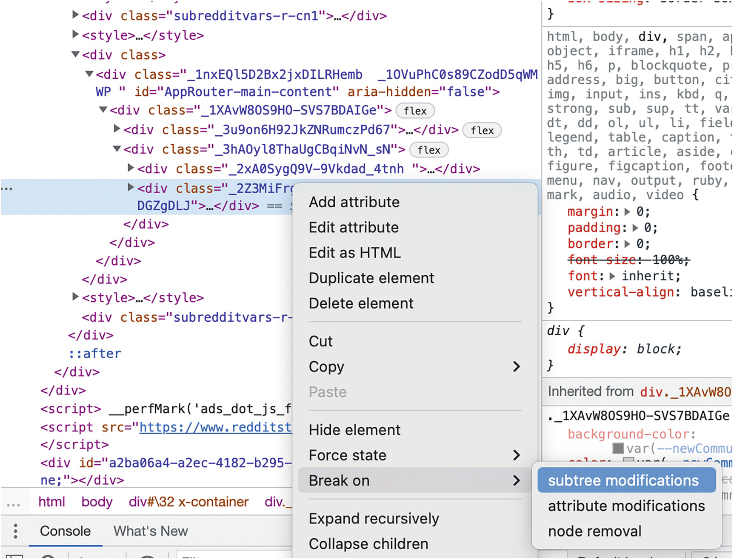Choose Edit as HTML from context menu
Screen dimensions: 734x560
(x=354, y=253)
